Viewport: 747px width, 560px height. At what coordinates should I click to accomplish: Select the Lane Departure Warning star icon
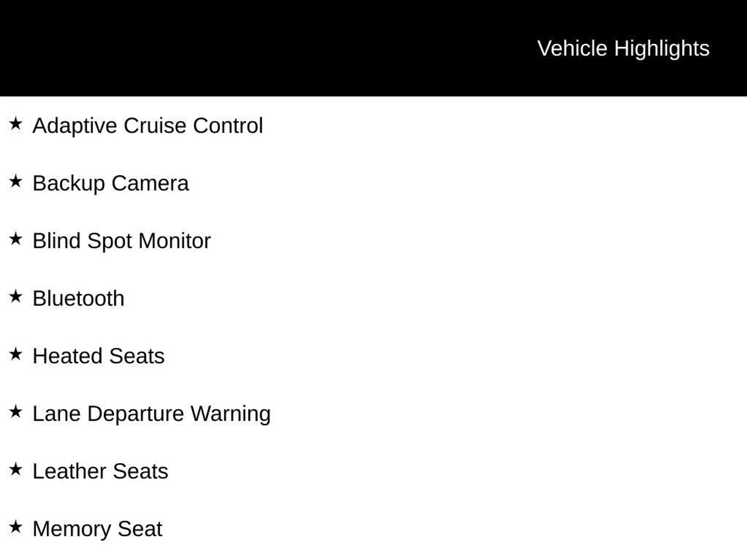(x=16, y=412)
